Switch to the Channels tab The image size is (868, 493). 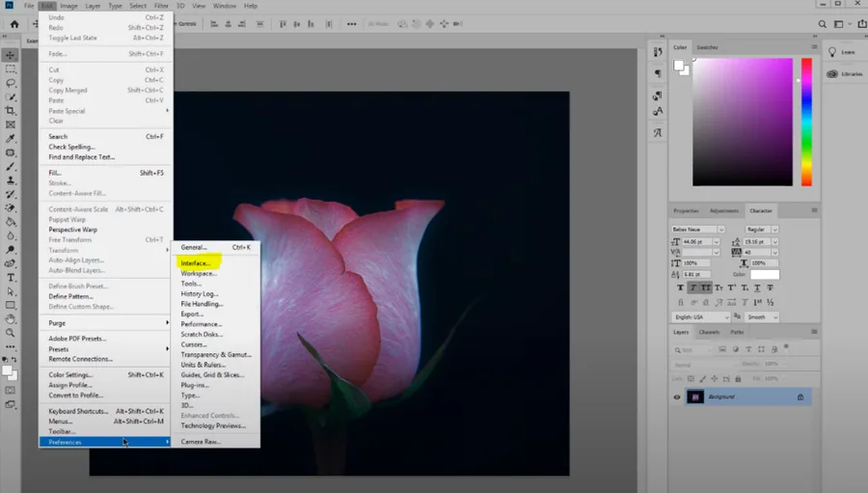click(x=709, y=332)
